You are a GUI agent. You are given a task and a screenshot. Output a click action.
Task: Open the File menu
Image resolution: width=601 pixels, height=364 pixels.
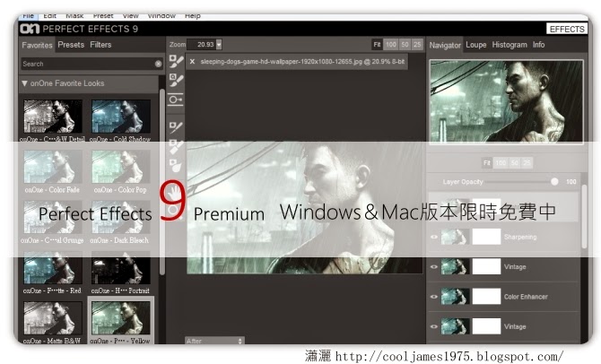click(x=29, y=16)
